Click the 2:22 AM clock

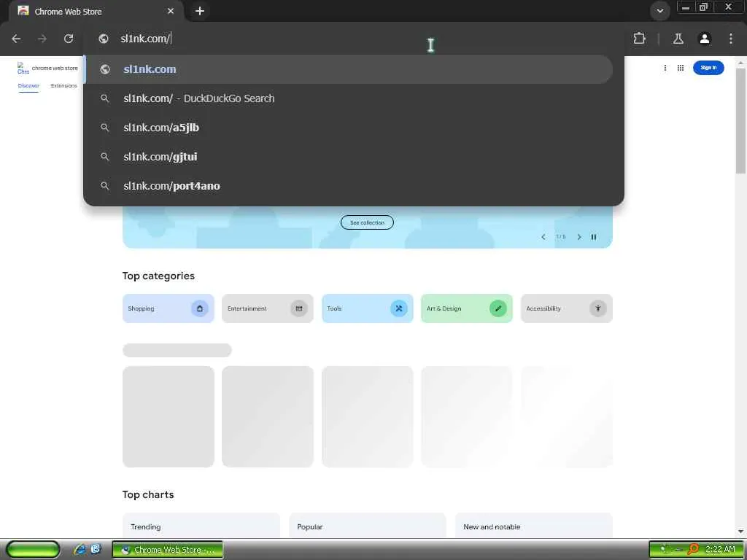720,550
